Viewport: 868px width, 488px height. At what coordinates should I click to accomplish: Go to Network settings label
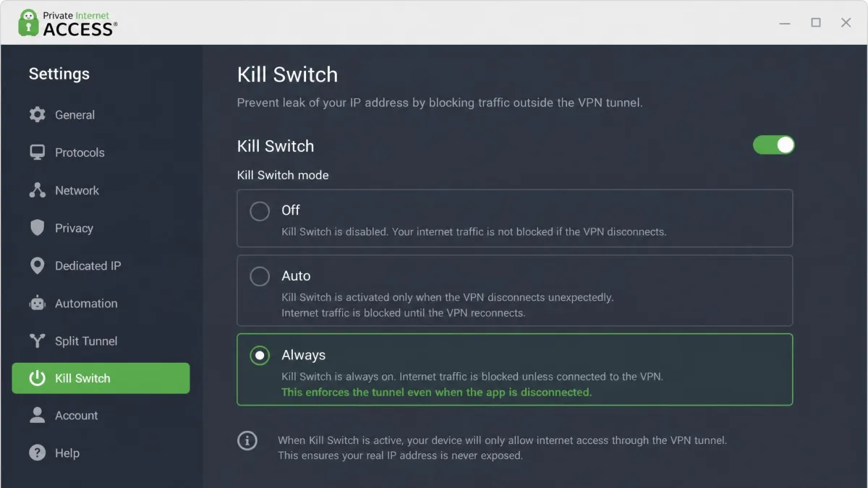point(77,190)
